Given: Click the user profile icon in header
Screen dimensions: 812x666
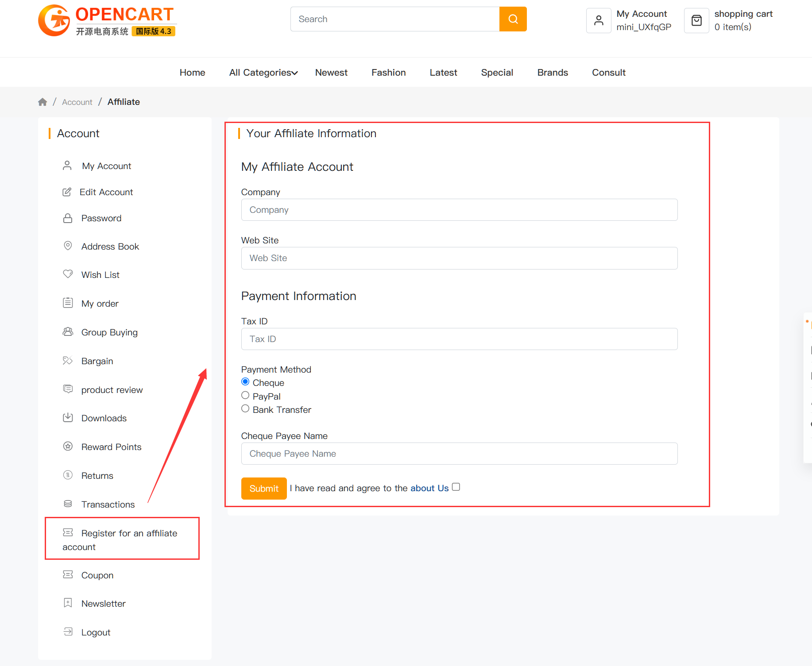Looking at the screenshot, I should pos(599,20).
